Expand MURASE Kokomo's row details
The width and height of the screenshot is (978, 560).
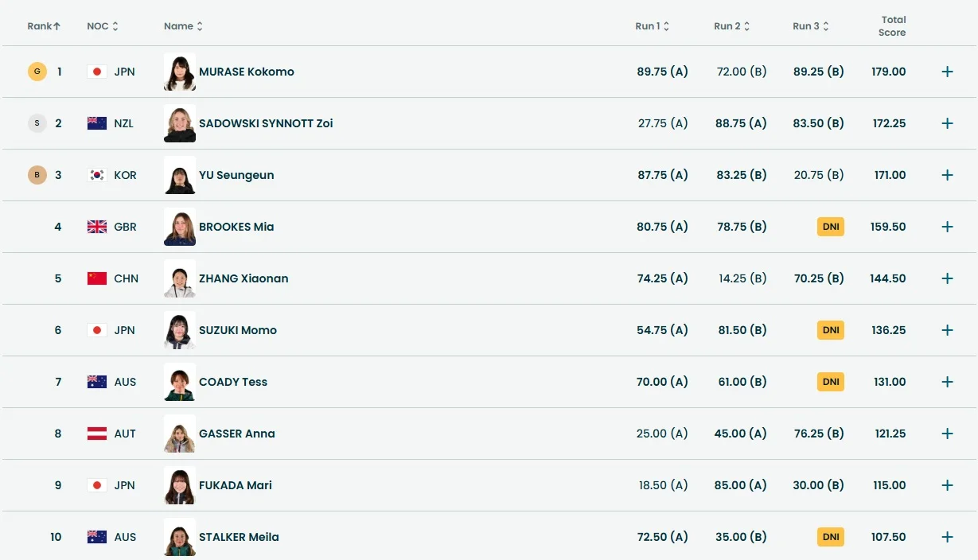(x=947, y=72)
